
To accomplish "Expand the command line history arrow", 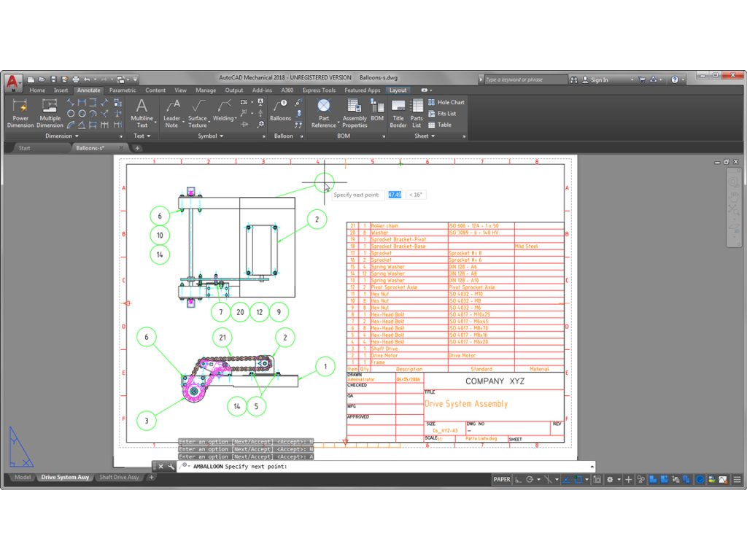I will coord(592,467).
